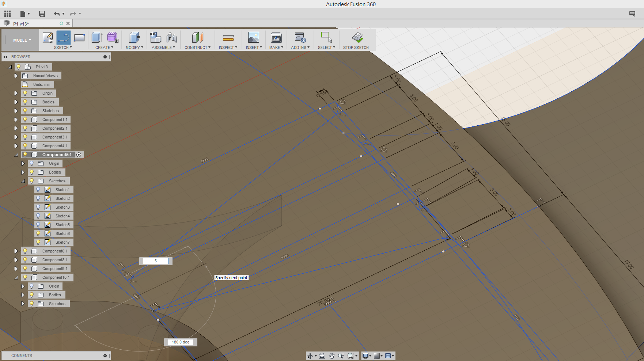Click the 180.0 deg angle field
Image resolution: width=644 pixels, height=361 pixels.
[181, 342]
